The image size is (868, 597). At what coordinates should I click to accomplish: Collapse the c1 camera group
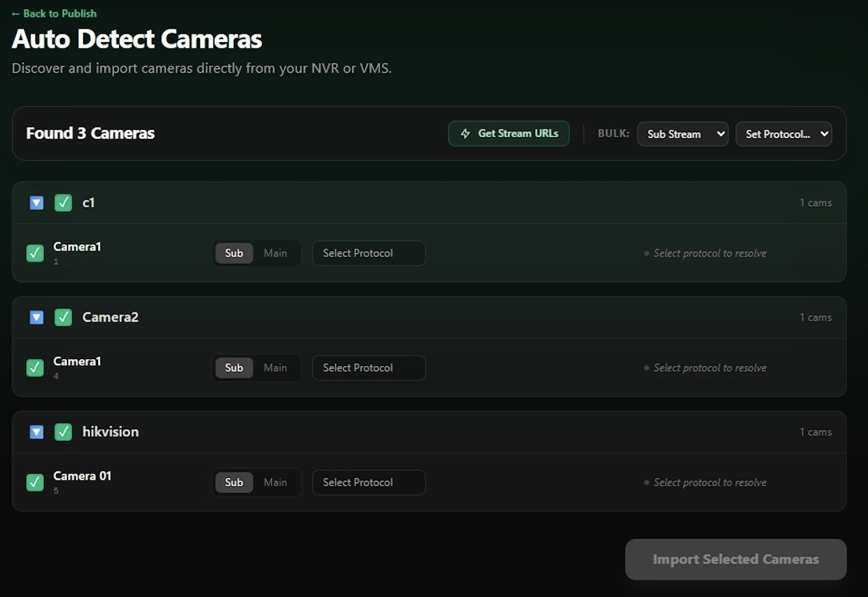pyautogui.click(x=36, y=203)
